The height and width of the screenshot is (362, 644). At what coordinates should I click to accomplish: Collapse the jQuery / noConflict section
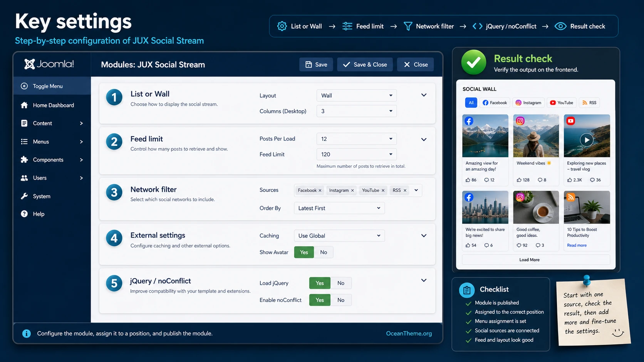pyautogui.click(x=424, y=280)
